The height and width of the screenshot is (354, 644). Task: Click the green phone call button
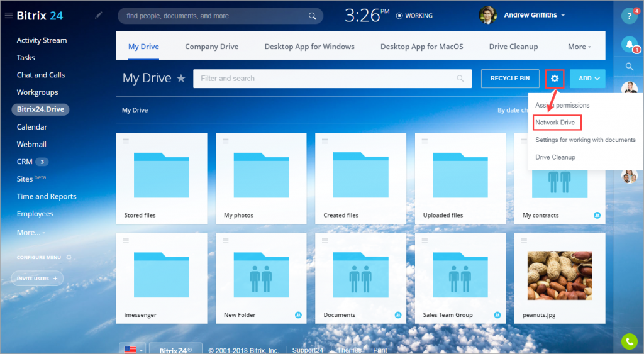point(629,341)
